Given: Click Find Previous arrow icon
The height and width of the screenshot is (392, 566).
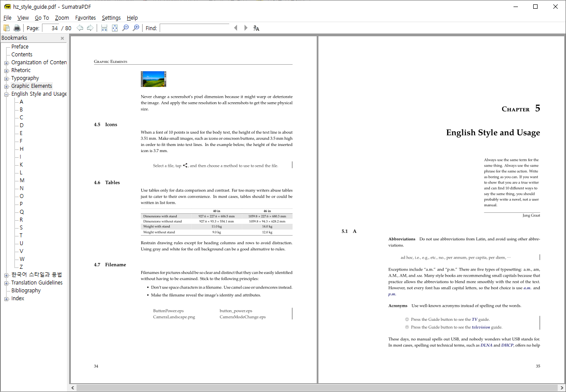Looking at the screenshot, I should [235, 28].
